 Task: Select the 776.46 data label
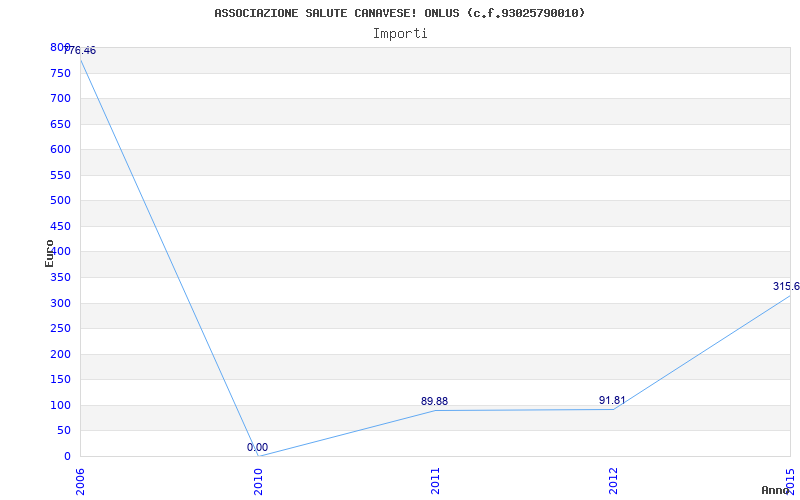click(x=80, y=51)
